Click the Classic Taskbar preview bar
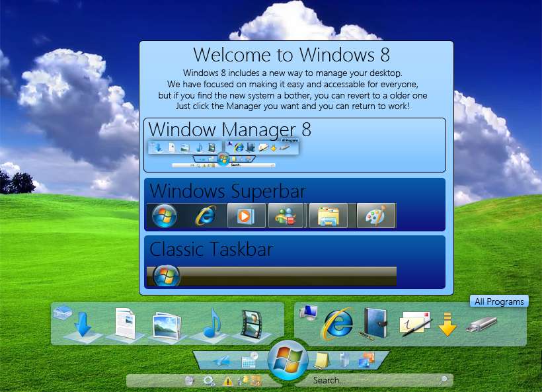 pos(272,276)
